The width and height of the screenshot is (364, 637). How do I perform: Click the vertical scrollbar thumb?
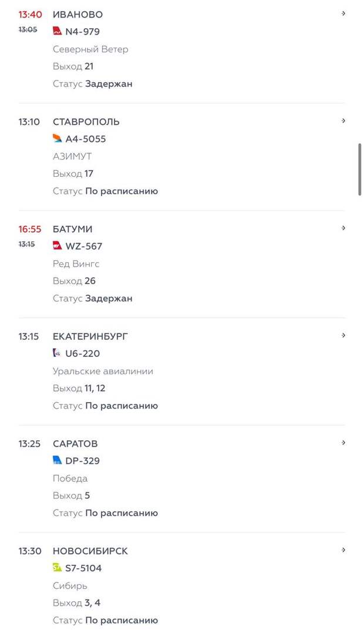360,169
